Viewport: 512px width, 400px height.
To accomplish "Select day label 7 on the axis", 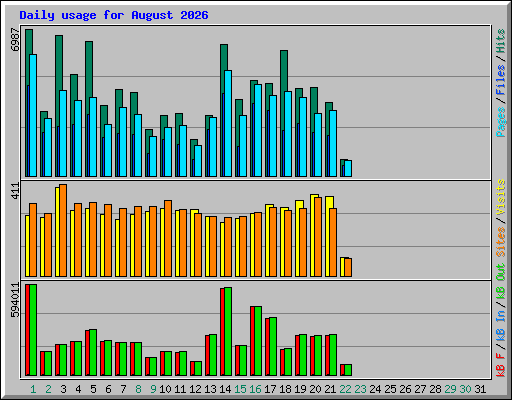I will pos(123,389).
